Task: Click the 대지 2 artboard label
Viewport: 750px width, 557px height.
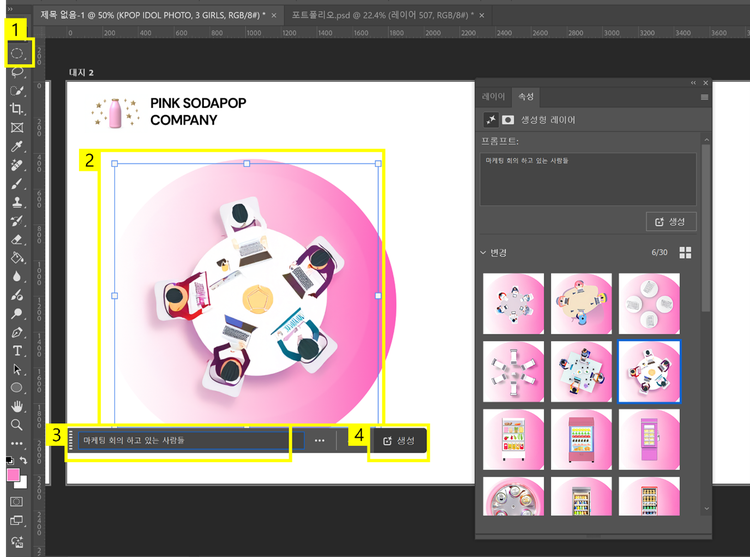Action: 81,73
